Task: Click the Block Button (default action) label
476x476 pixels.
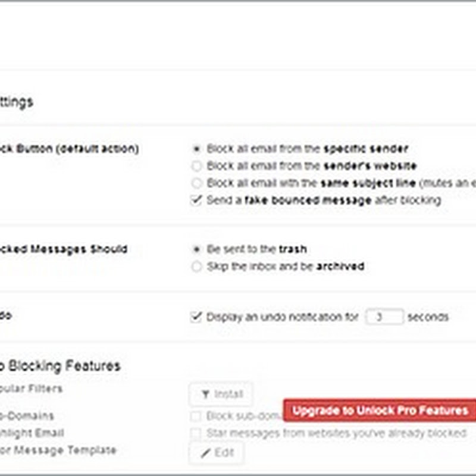Action: 68,149
